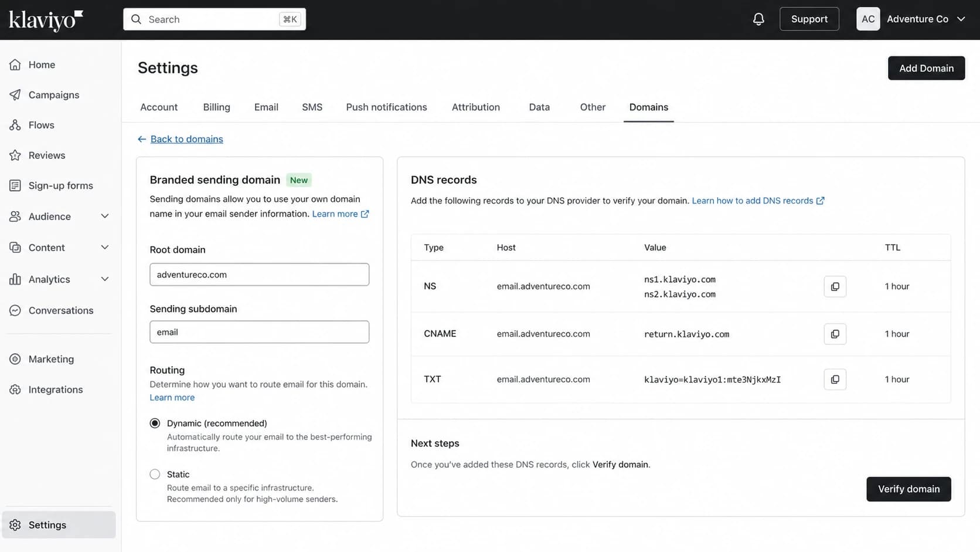The image size is (980, 552).
Task: Select the Dynamic (recommended) routing option
Action: pos(155,423)
